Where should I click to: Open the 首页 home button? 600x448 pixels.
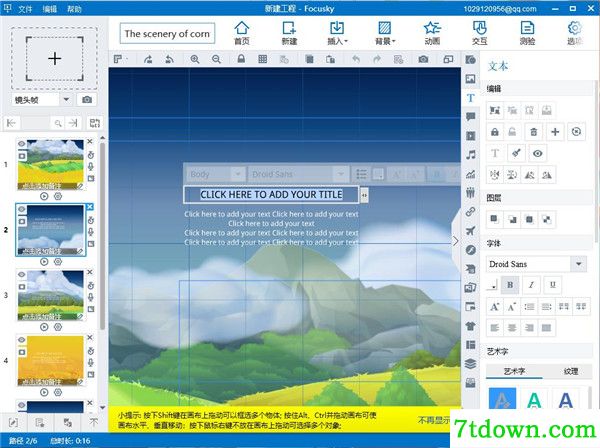point(242,33)
